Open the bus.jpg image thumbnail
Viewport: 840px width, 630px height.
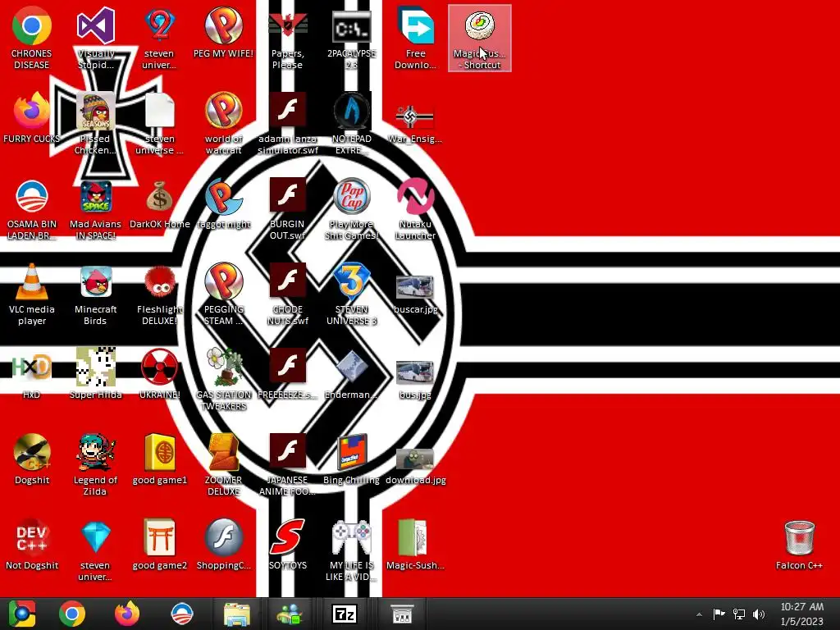coord(415,379)
